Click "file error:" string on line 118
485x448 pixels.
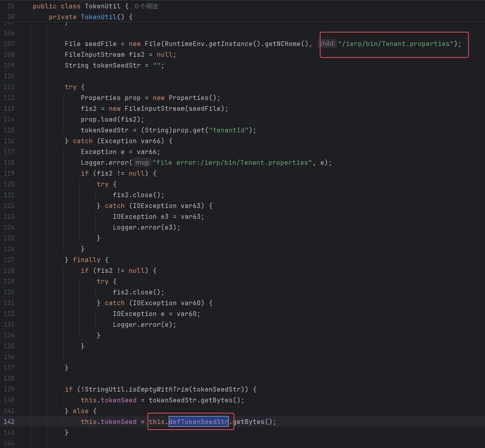pos(232,162)
